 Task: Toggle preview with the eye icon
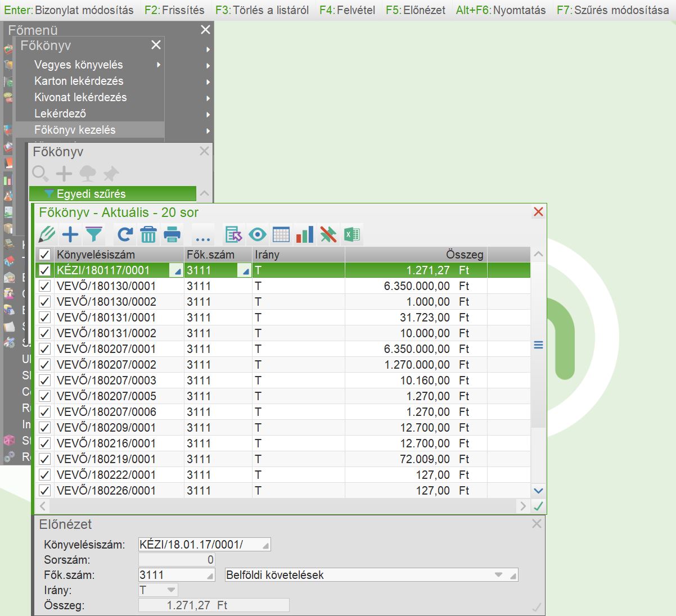click(x=257, y=234)
